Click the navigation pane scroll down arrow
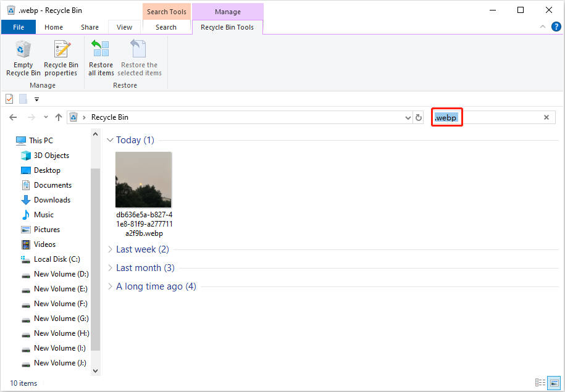Screen dimensions: 565x392 point(96,370)
